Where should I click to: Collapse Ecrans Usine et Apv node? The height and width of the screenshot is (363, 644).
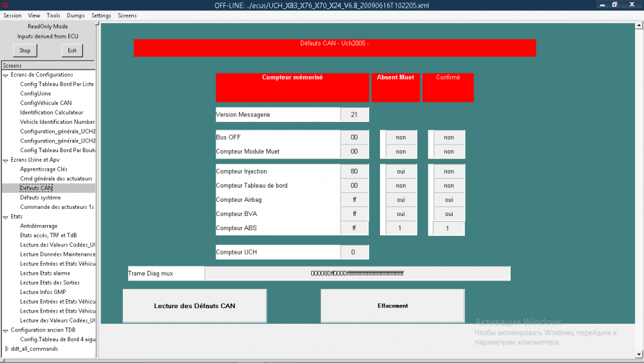pyautogui.click(x=5, y=161)
